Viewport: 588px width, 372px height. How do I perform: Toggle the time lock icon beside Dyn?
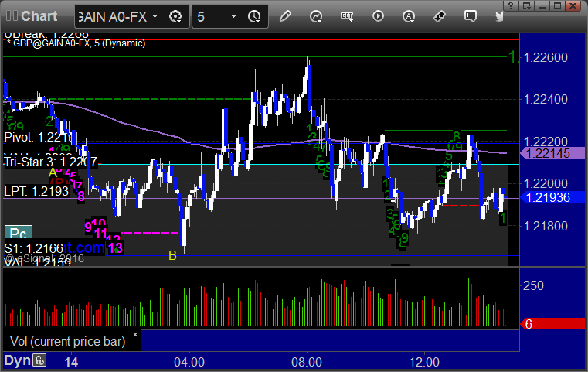39,360
